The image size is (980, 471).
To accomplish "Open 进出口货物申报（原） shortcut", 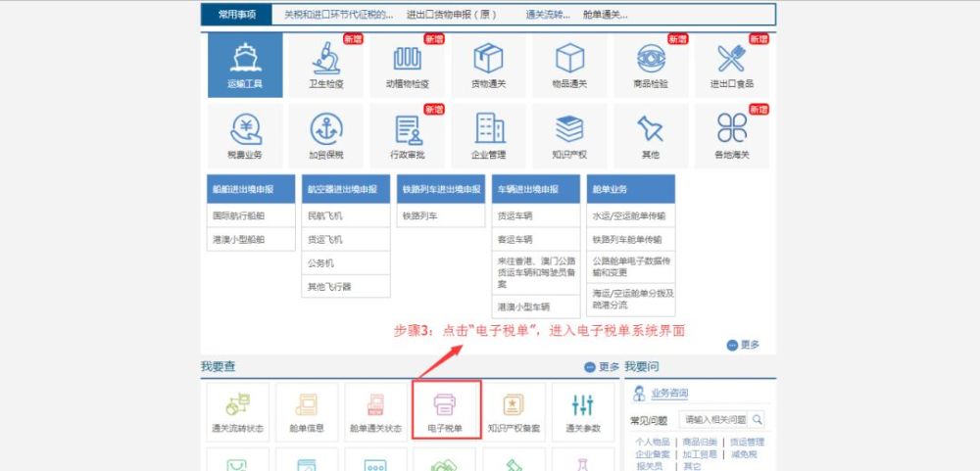I will pyautogui.click(x=452, y=15).
